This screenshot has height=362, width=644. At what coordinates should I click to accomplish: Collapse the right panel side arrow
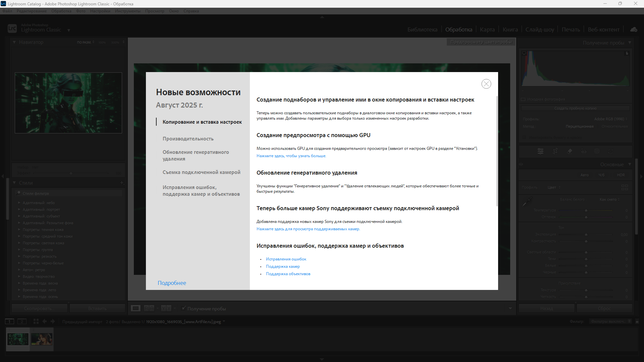tap(641, 176)
